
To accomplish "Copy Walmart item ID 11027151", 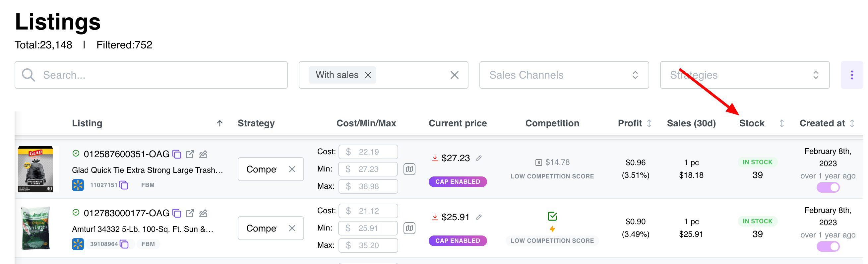I will [124, 185].
